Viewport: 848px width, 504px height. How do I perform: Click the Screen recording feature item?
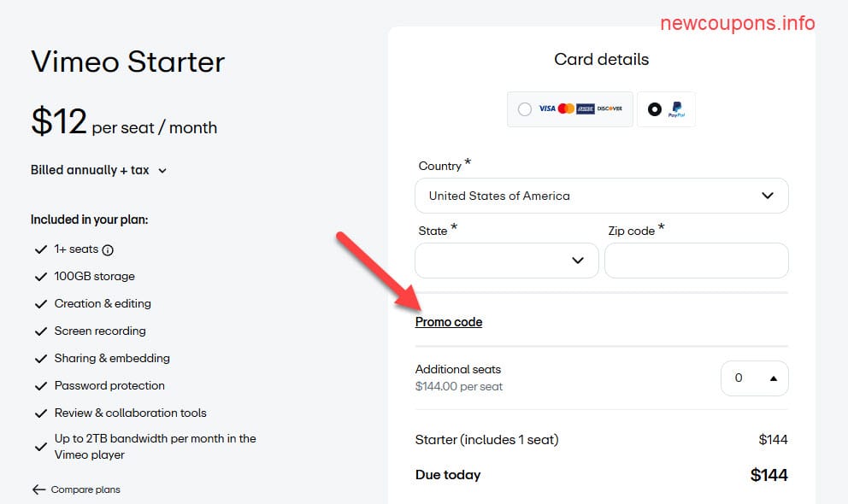(100, 331)
